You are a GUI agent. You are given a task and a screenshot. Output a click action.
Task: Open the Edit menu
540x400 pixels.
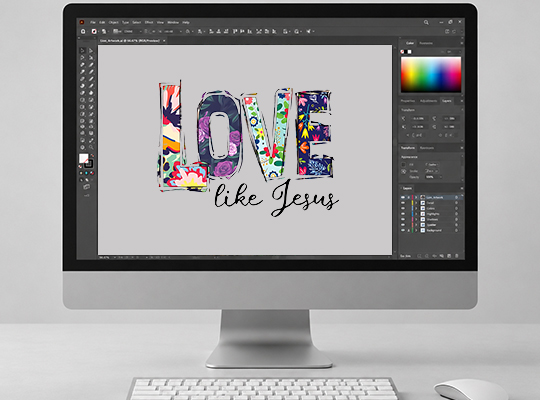(102, 22)
